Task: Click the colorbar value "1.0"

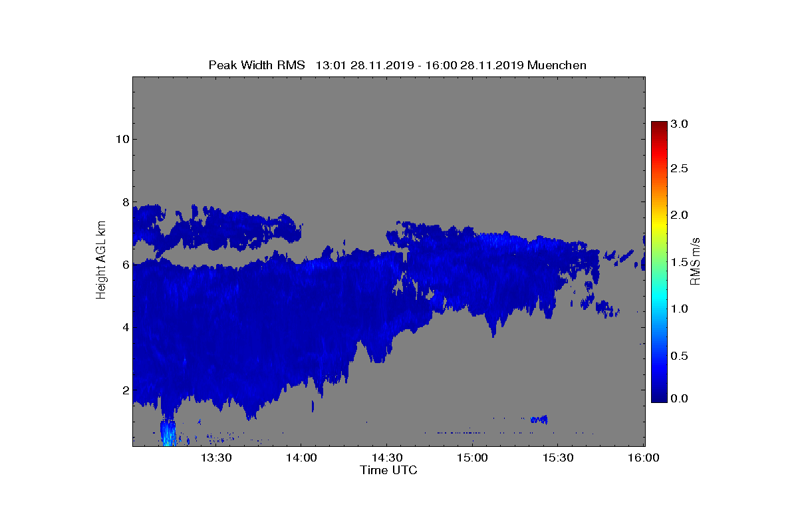Action: (x=680, y=309)
